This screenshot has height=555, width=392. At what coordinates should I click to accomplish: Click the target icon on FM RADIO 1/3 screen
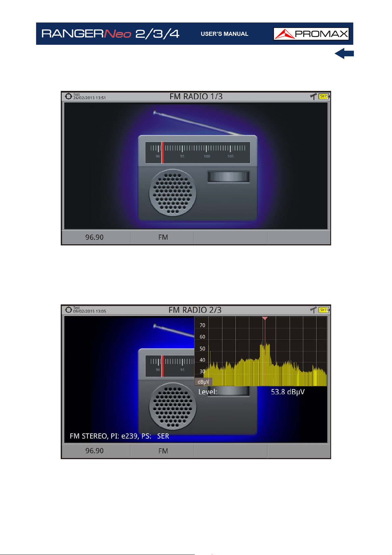[68, 96]
